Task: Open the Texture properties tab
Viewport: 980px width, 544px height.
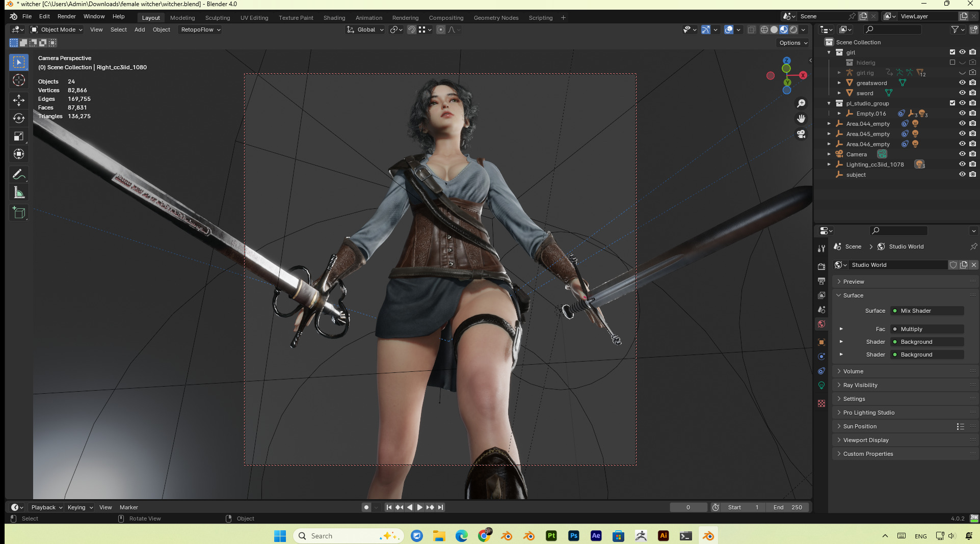Action: pyautogui.click(x=822, y=403)
